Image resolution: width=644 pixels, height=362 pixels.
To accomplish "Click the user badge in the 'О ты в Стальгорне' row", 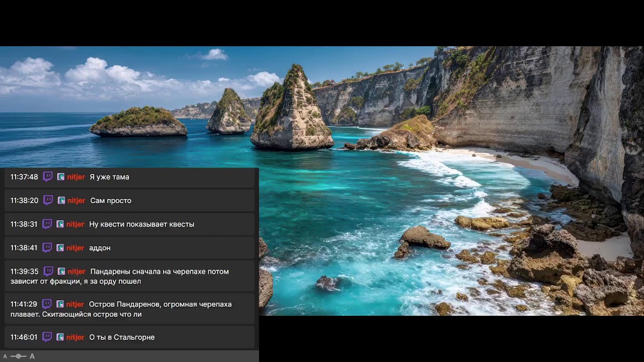I will (60, 337).
